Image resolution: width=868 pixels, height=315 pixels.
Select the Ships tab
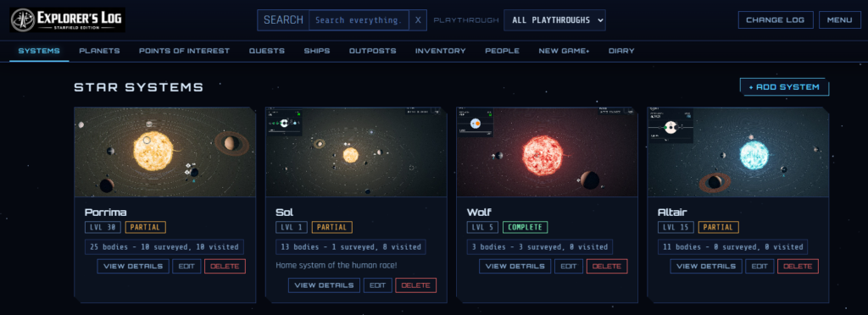317,51
